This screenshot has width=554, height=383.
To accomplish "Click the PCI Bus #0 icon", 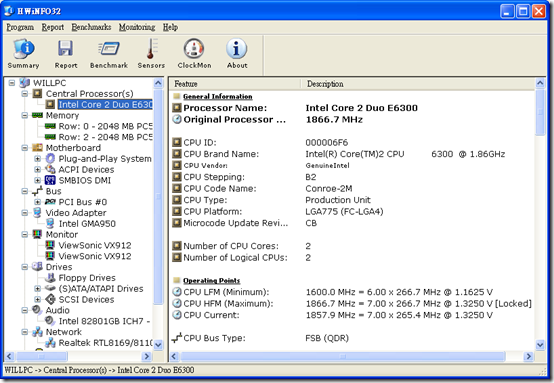I will point(50,202).
